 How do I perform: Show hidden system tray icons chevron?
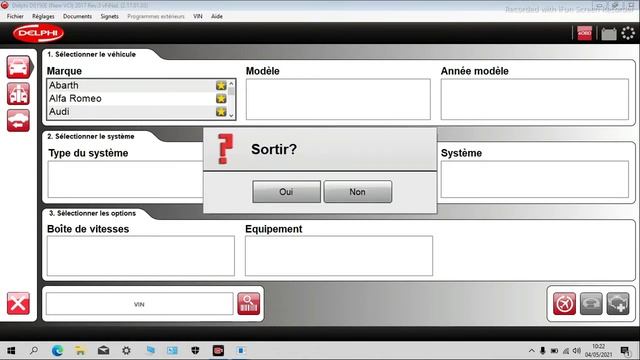point(531,351)
